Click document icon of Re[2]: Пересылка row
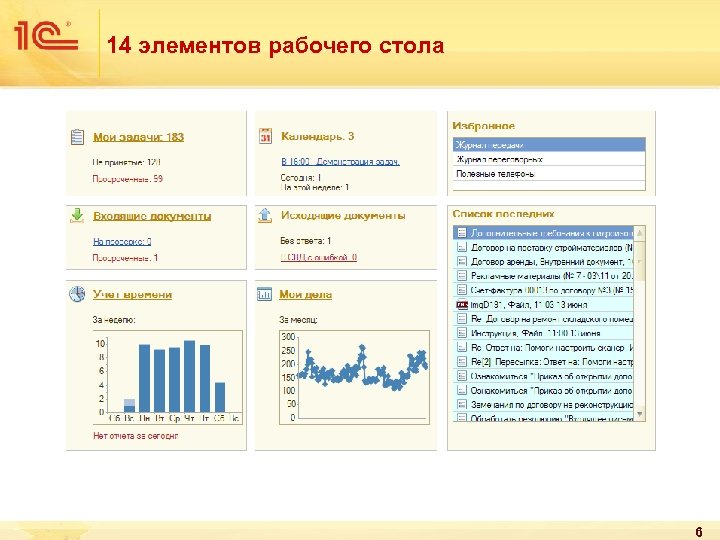The height and width of the screenshot is (540, 720). [461, 362]
